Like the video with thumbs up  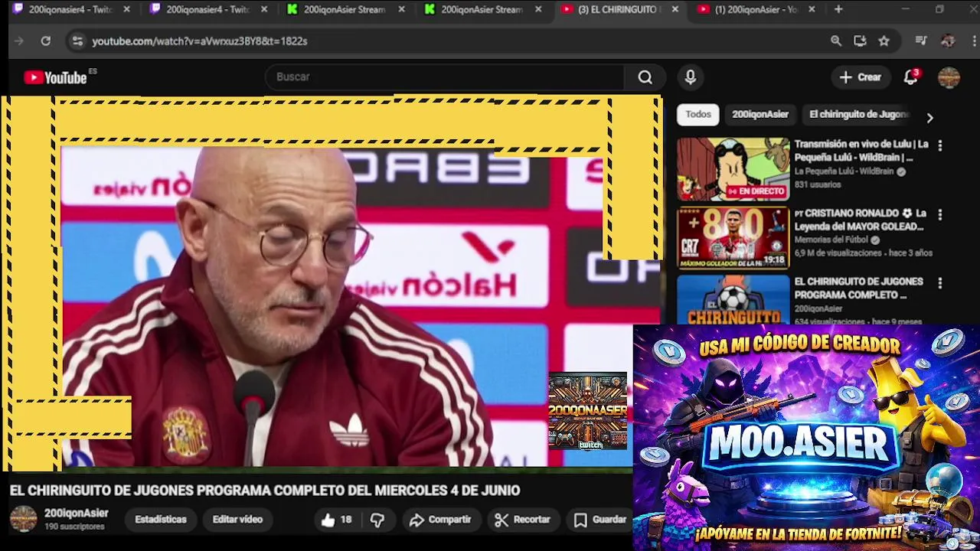coord(335,520)
